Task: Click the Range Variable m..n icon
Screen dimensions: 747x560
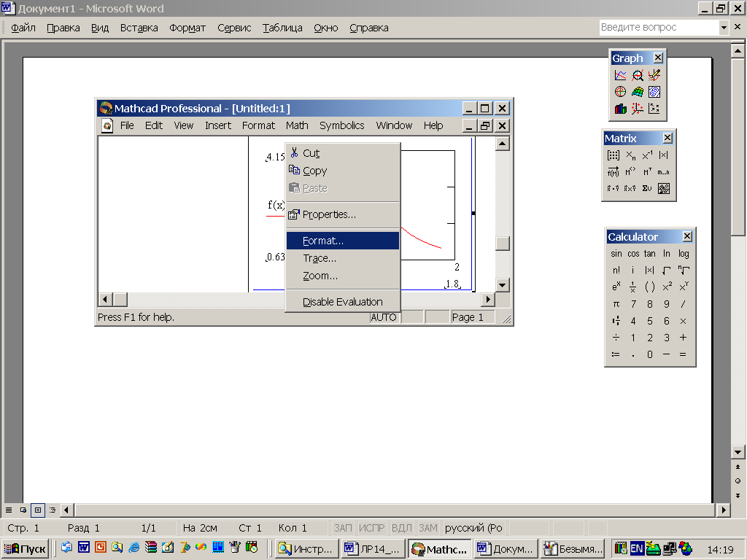Action: [664, 172]
